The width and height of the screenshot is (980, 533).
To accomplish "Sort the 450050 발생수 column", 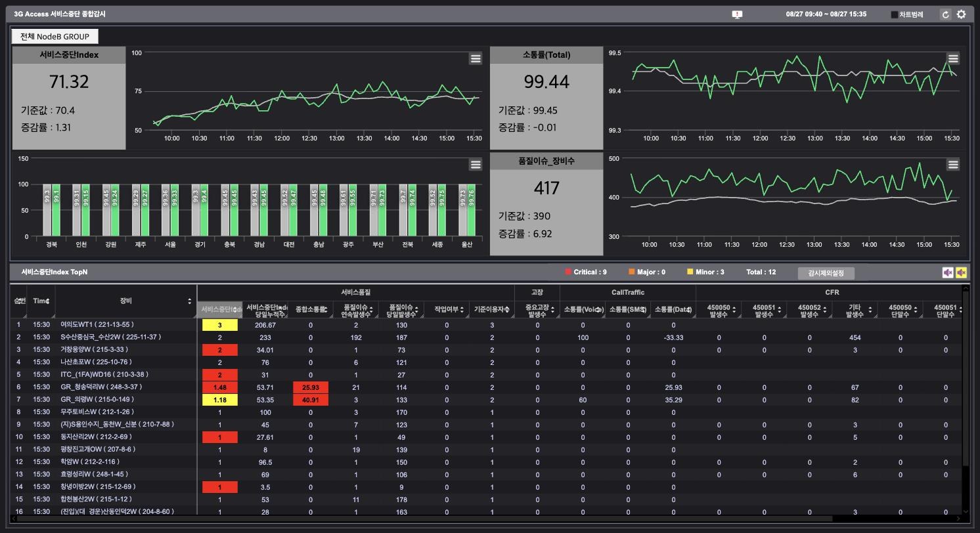I will click(734, 309).
